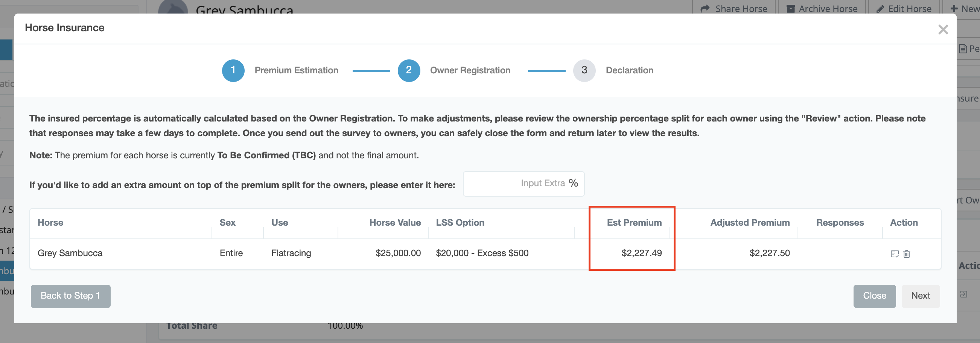Go back using the Back to Step 1 button
The height and width of the screenshot is (343, 980).
point(70,296)
